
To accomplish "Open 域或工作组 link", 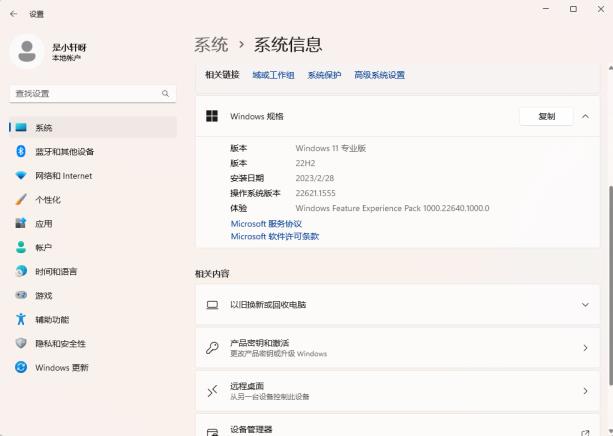I will (x=273, y=75).
